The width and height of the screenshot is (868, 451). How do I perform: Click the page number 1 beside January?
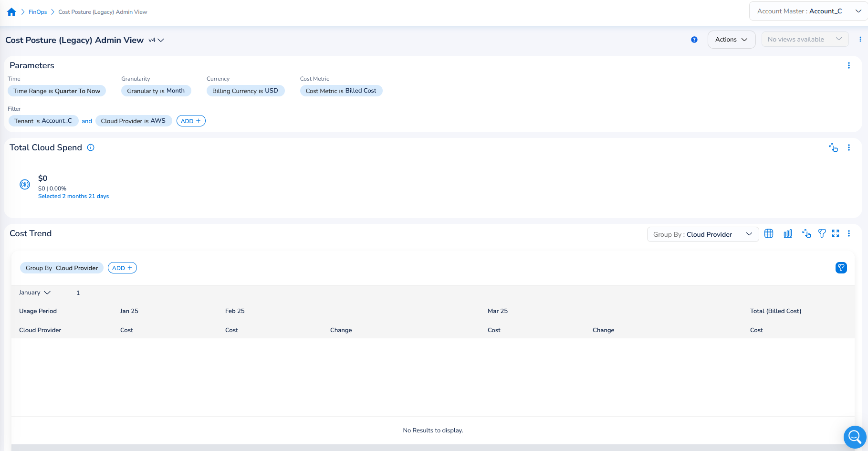click(78, 293)
